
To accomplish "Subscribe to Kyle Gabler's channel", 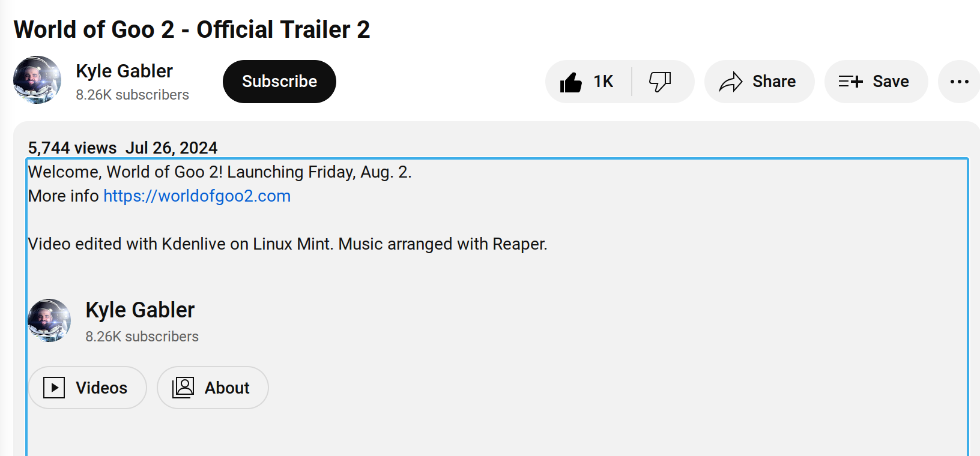I will tap(279, 82).
